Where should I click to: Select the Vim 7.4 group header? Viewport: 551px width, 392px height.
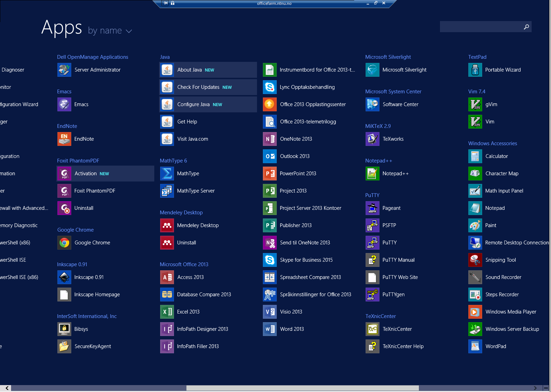(x=477, y=92)
